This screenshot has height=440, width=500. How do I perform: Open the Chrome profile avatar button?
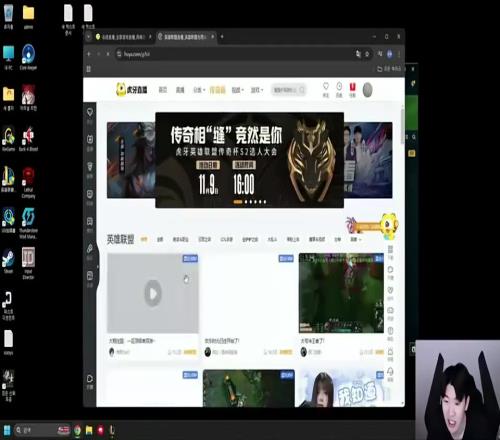click(x=390, y=54)
